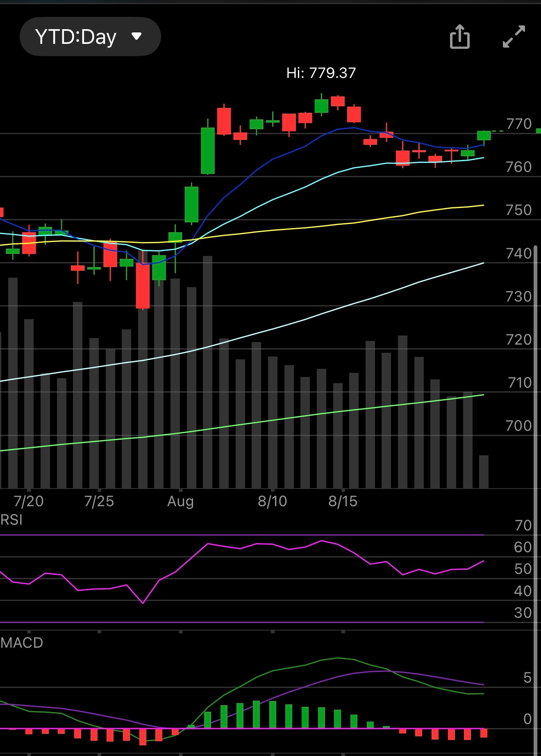Open the YTD:Day timeframe dropdown
This screenshot has height=756, width=541.
90,37
